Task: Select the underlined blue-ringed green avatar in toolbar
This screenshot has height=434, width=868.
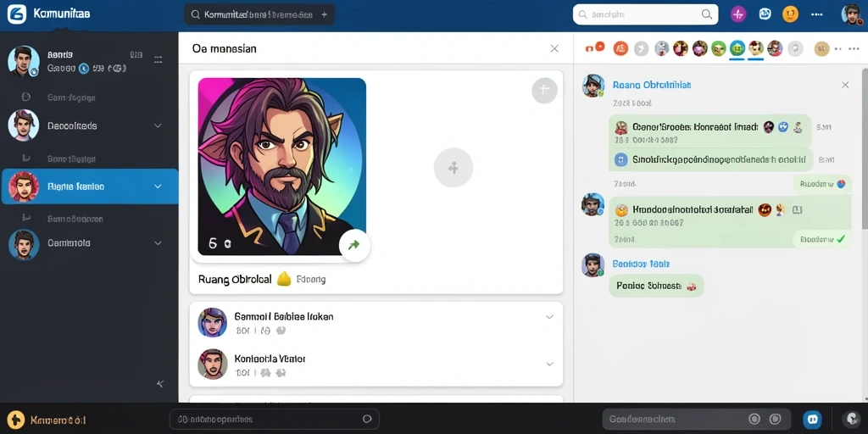Action: pos(737,48)
